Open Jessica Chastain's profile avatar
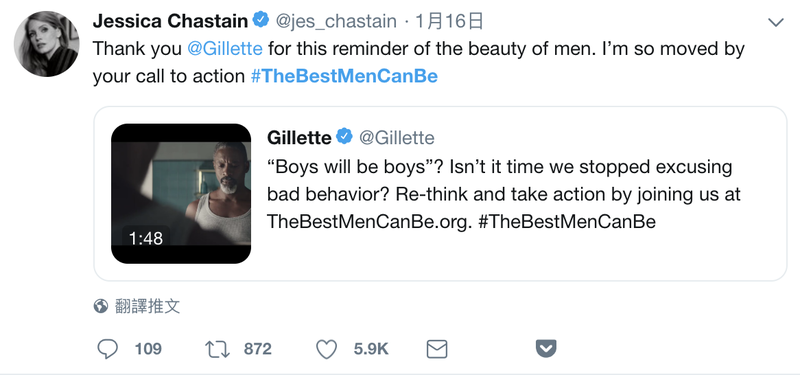The height and width of the screenshot is (375, 800). [46, 44]
